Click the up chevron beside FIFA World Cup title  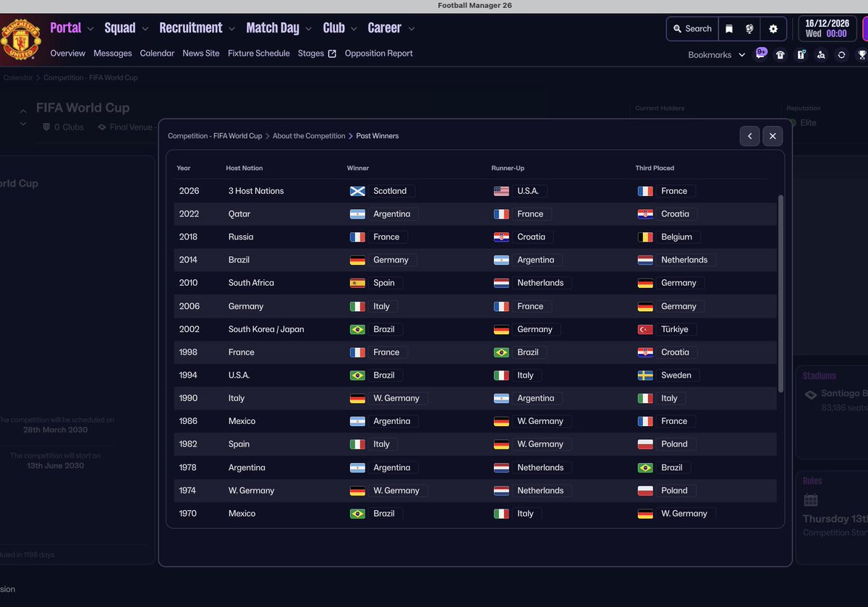pyautogui.click(x=23, y=111)
